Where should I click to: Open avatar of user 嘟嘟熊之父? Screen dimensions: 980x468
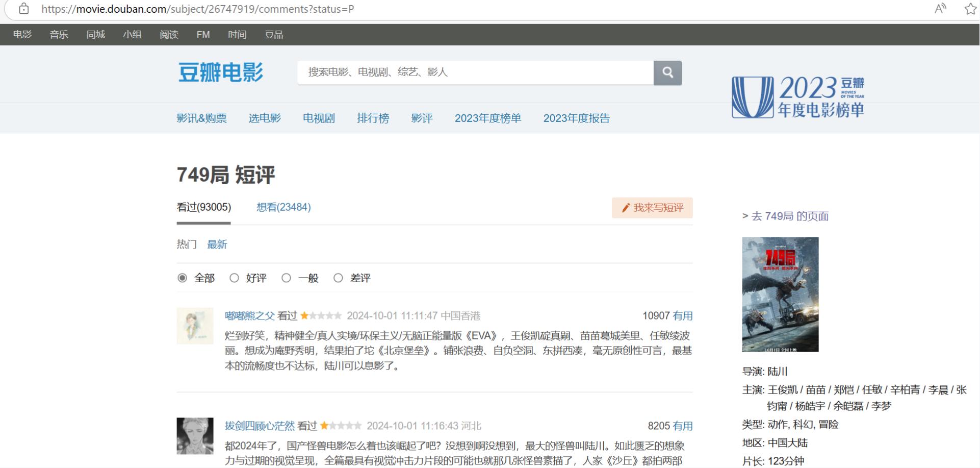(x=195, y=326)
